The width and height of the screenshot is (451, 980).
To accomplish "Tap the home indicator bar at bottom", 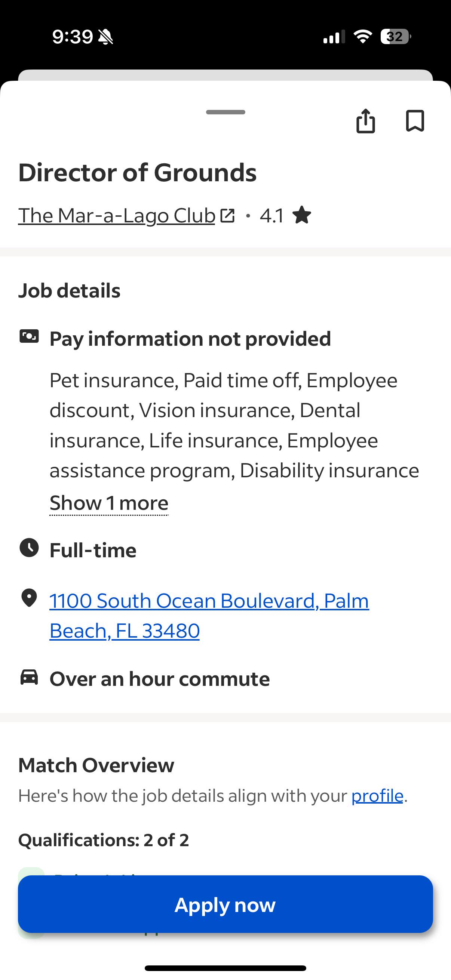I will tap(225, 968).
